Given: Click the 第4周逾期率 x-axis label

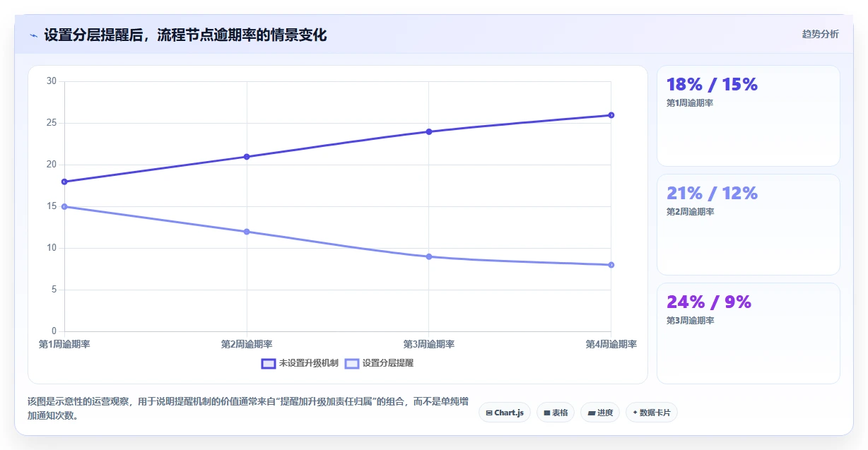Looking at the screenshot, I should point(611,345).
